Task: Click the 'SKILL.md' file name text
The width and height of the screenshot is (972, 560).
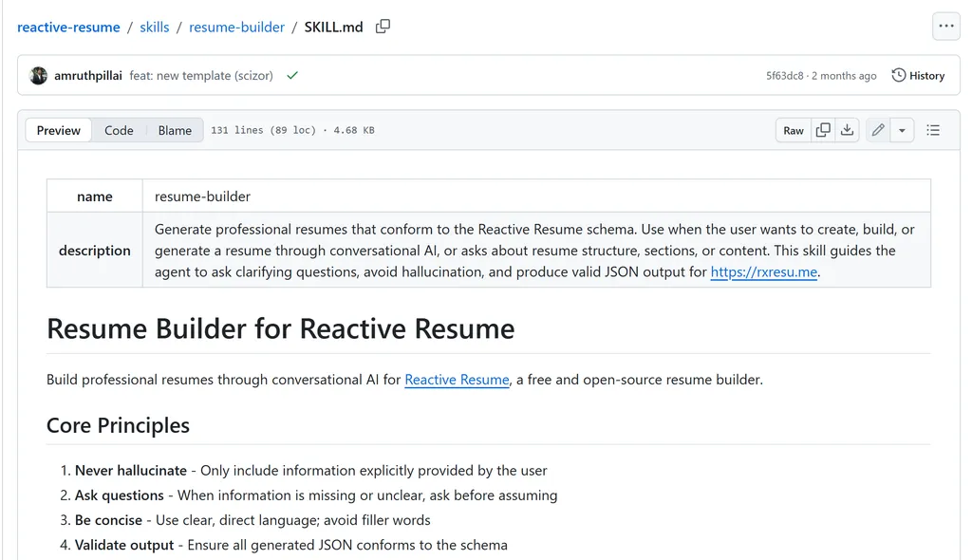Action: pos(333,28)
